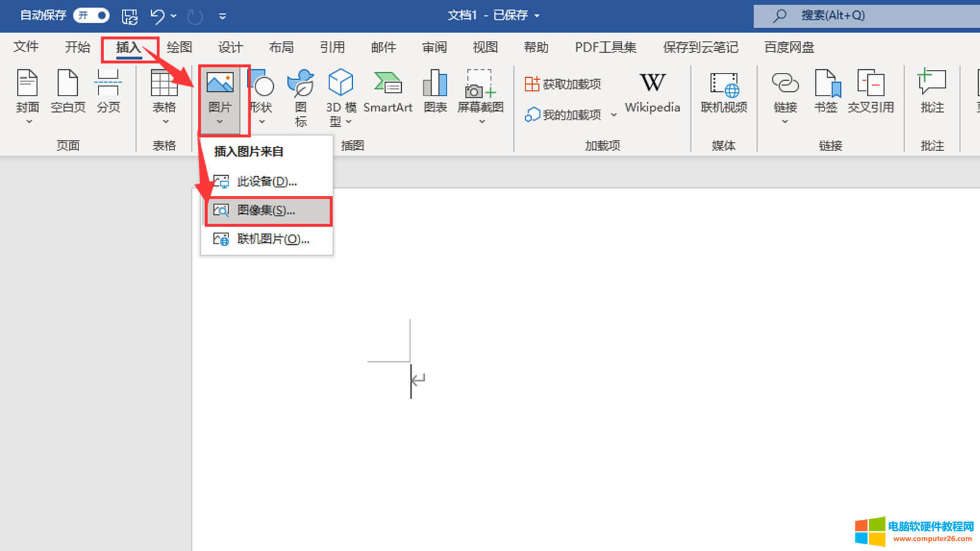Select the 视图 (View) tab

pyautogui.click(x=485, y=47)
